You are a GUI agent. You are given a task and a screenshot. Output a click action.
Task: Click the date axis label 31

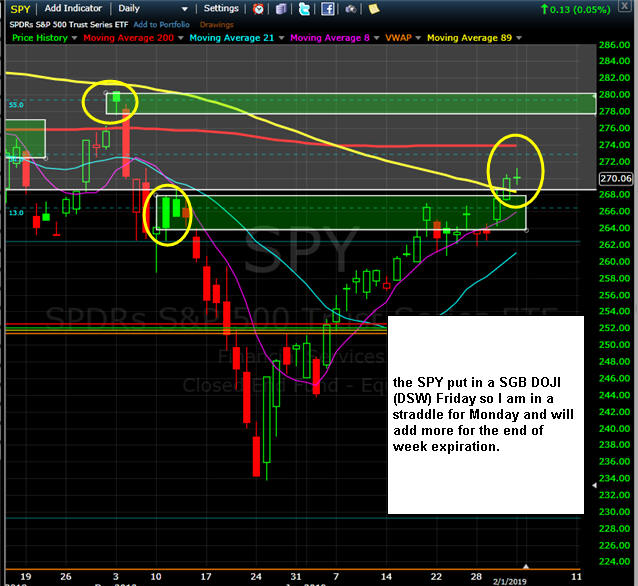[x=296, y=576]
